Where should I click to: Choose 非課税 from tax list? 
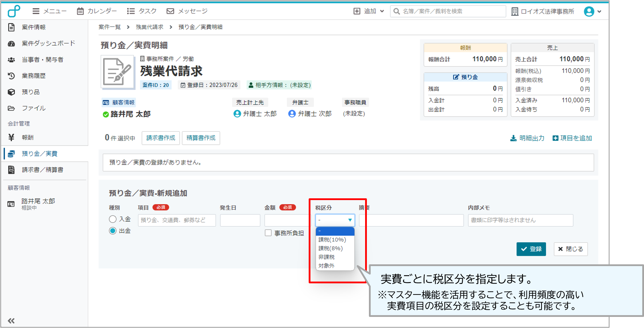(x=335, y=257)
